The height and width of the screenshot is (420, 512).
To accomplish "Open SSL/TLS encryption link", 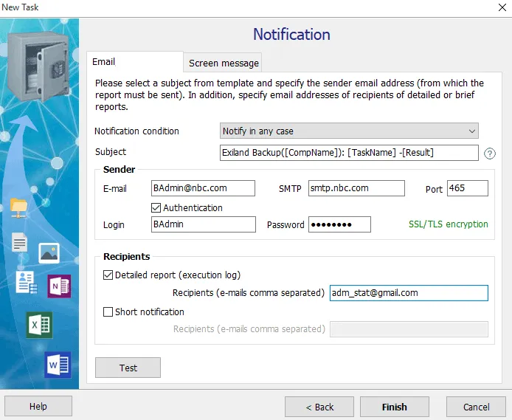I will tap(449, 224).
